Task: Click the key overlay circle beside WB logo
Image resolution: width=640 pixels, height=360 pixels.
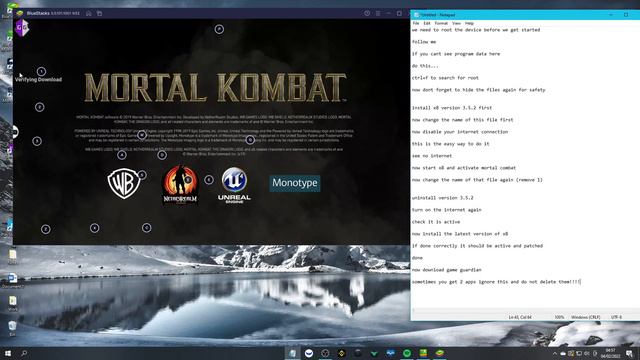Action: tap(142, 175)
